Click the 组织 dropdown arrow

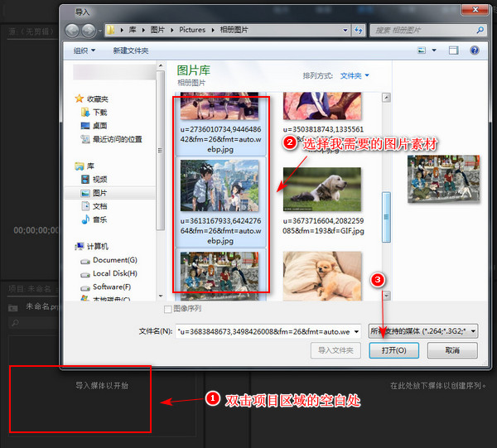93,51
